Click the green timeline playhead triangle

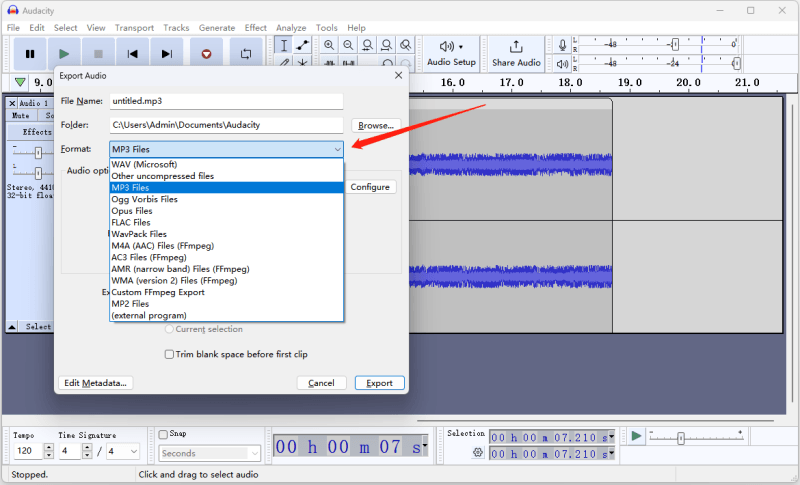click(x=20, y=82)
